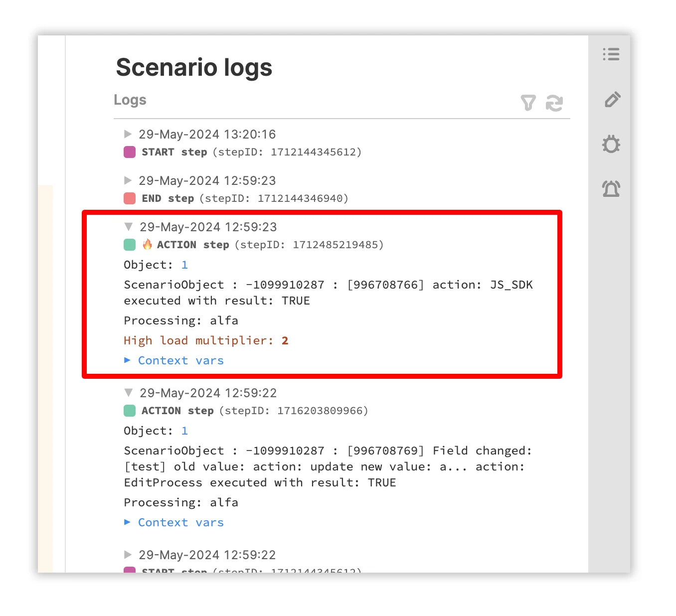Expand the 12:59:23 END step entry

click(128, 180)
